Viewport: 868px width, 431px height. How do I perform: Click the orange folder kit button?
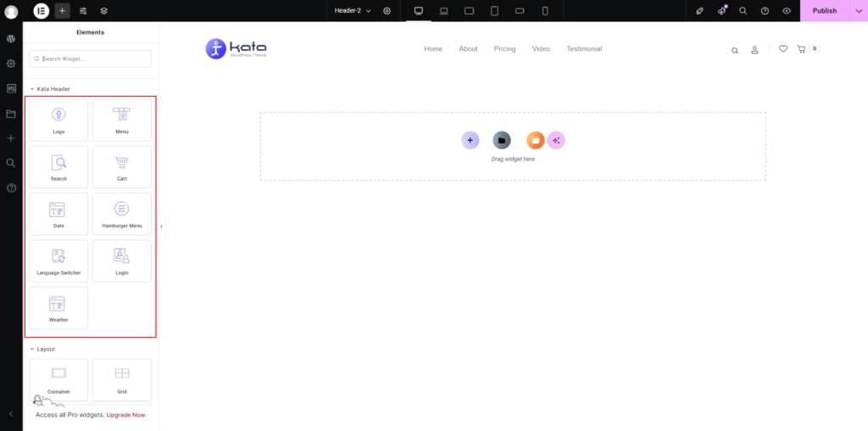point(536,140)
